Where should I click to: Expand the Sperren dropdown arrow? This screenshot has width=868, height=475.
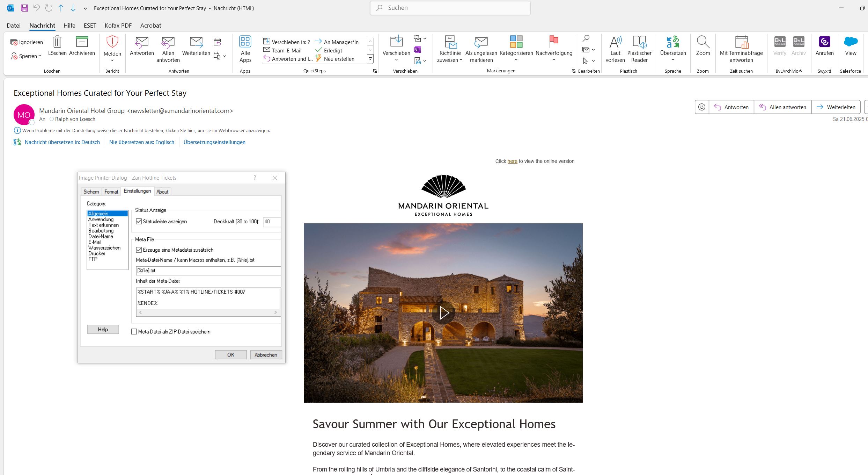[x=40, y=56]
